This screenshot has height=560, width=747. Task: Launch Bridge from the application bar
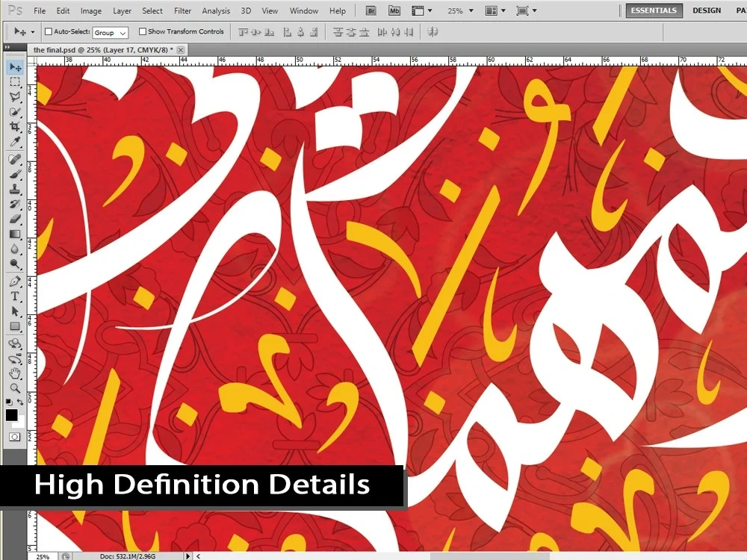(371, 10)
